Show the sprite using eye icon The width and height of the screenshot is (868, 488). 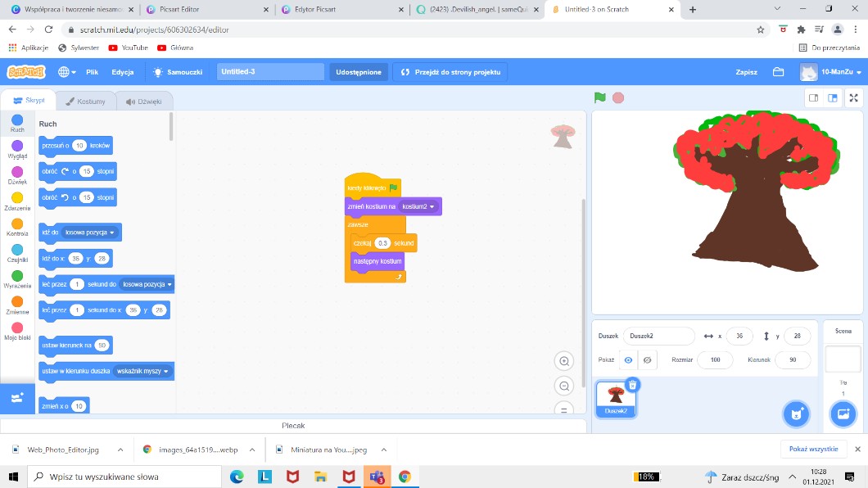[x=628, y=359]
